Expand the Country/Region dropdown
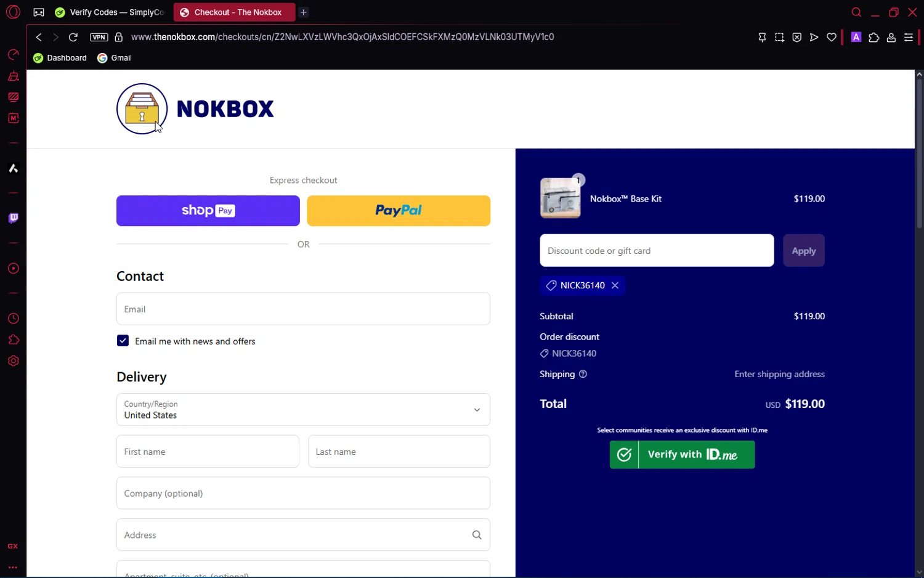Viewport: 924px width, 578px height. [303, 410]
